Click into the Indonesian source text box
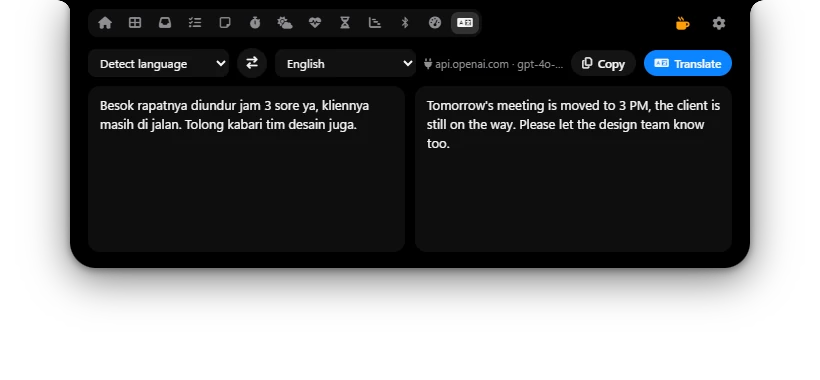820x380 pixels. click(x=246, y=169)
